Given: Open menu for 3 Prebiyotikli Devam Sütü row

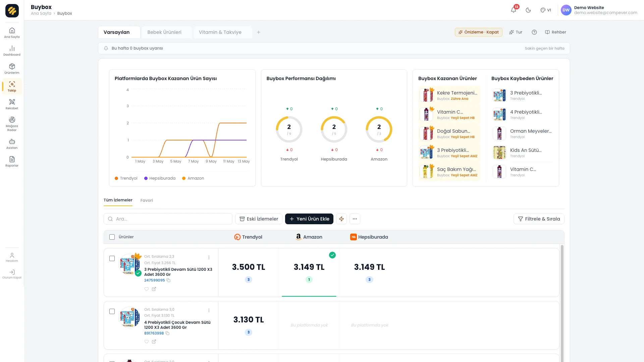Looking at the screenshot, I should 209,257.
